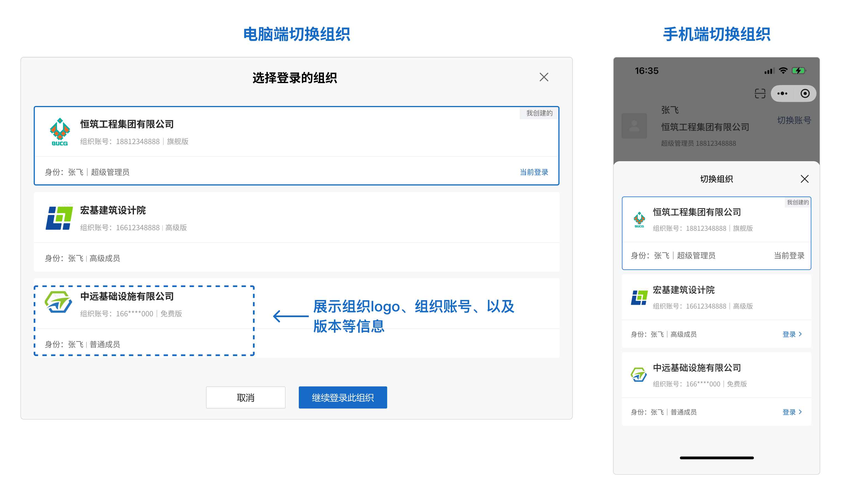
Task: Tap 登录 arrow for 宏基建筑设计院 on mobile
Action: 791,334
